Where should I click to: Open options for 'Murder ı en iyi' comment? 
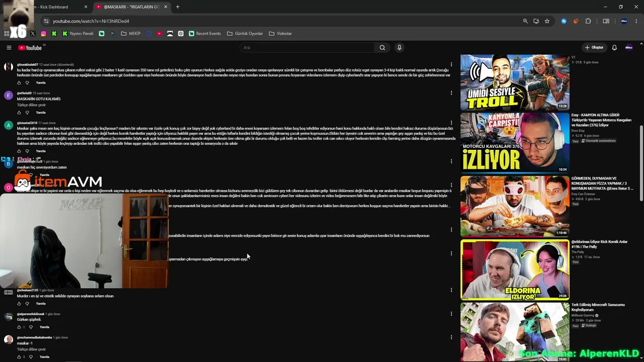(x=451, y=290)
